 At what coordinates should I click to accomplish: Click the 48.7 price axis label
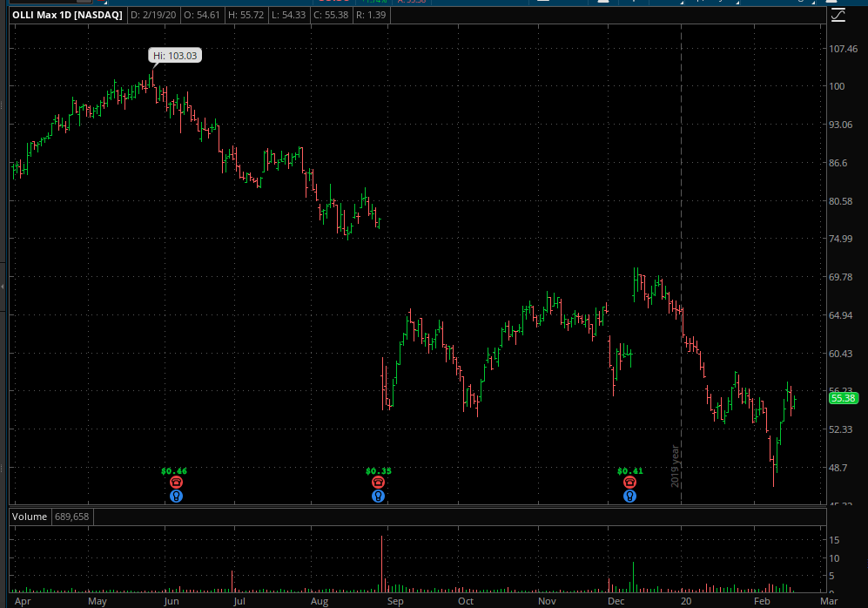point(838,468)
